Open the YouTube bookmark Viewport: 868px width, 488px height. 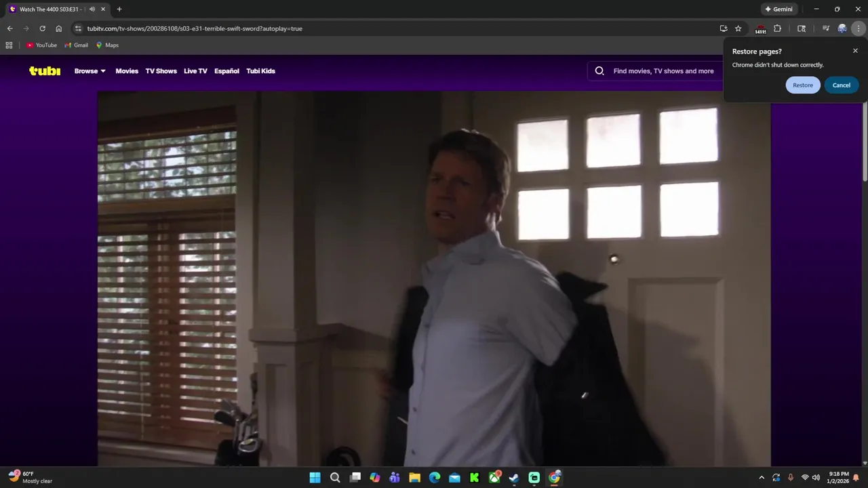pos(42,45)
